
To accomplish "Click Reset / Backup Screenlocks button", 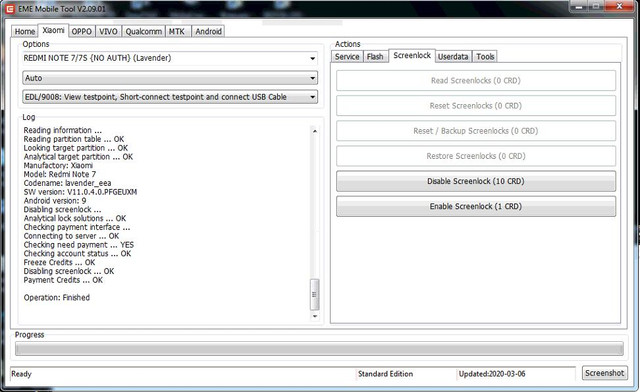I will click(x=476, y=131).
